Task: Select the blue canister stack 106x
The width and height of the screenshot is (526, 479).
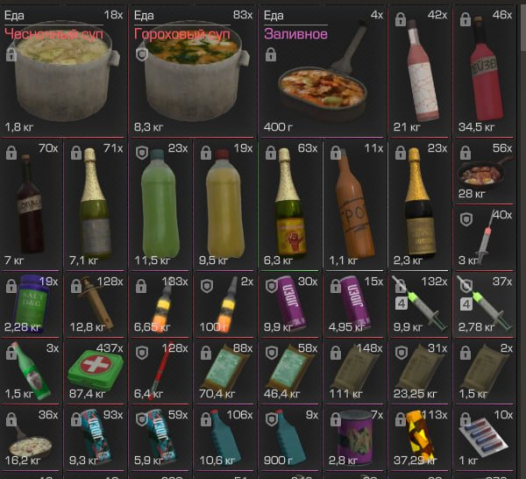Action: (225, 438)
